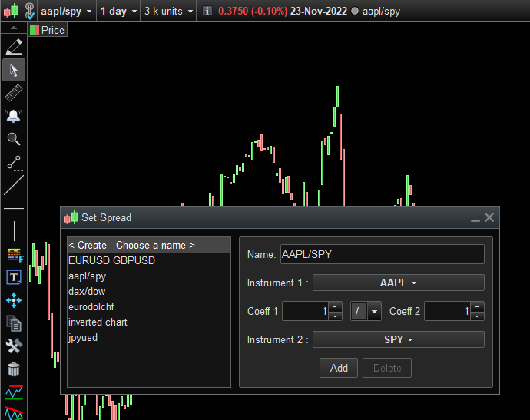Viewport: 530px width, 420px height.
Task: Select the pencil drawing tool
Action: click(14, 47)
